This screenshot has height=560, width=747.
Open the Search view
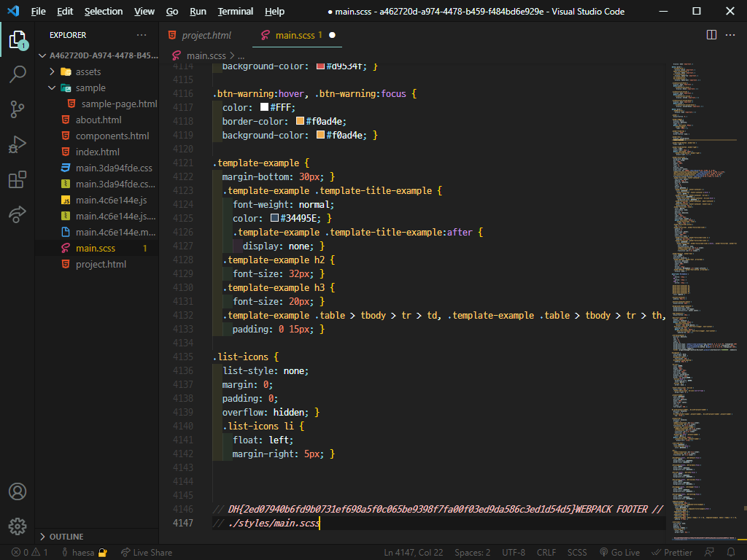click(x=18, y=74)
